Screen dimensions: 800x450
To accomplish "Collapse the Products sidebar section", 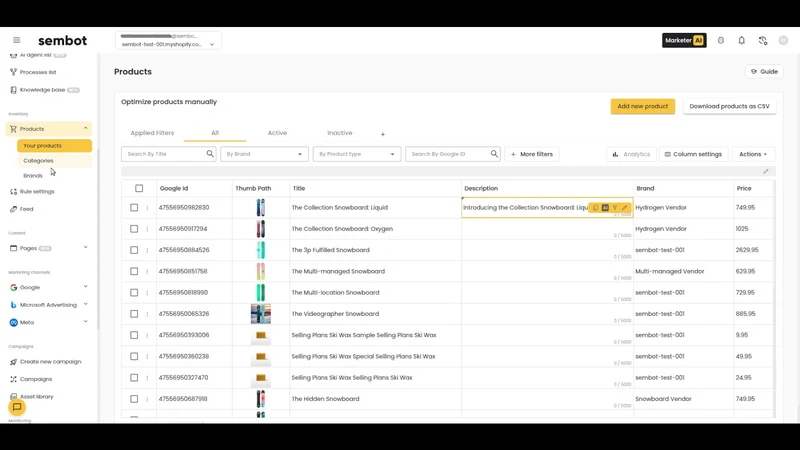I will 86,129.
